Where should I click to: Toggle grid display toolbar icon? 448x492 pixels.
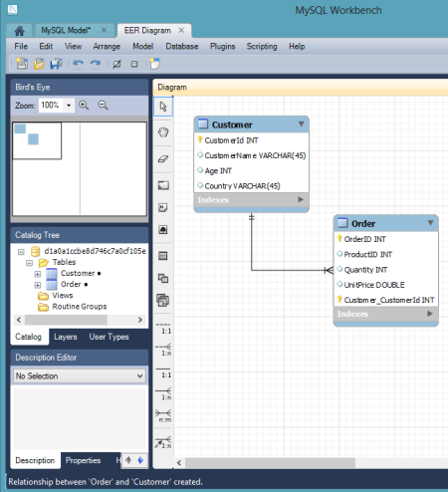click(x=116, y=64)
